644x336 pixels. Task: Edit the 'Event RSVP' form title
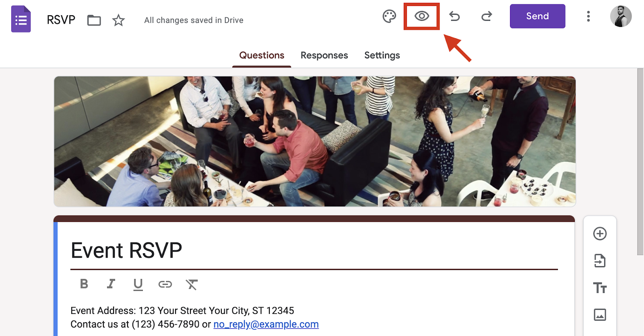click(x=126, y=250)
